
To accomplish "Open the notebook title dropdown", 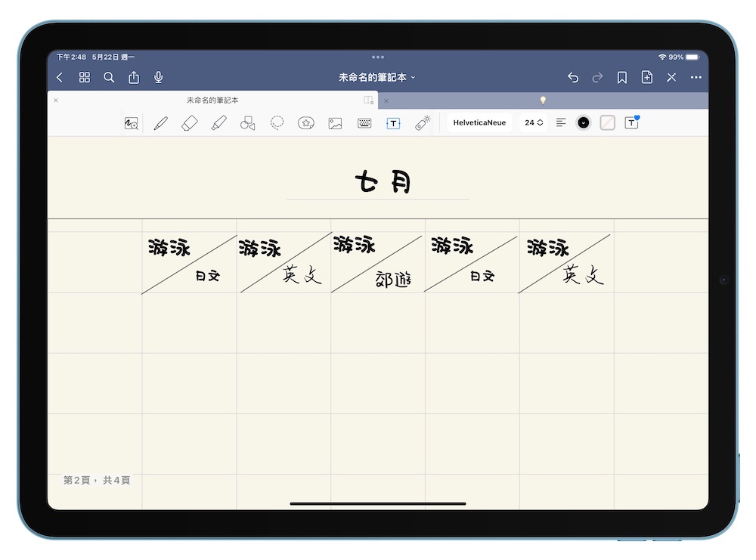I will tap(377, 77).
